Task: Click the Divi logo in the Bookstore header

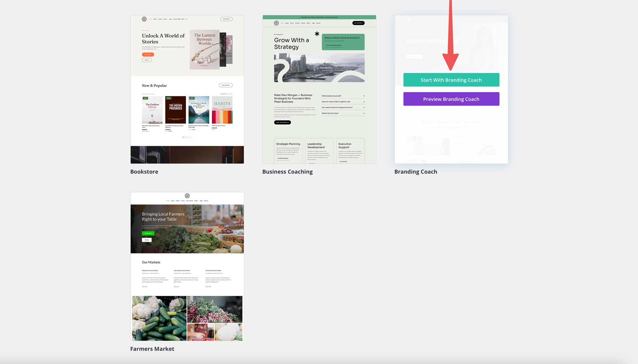Action: pos(144,19)
